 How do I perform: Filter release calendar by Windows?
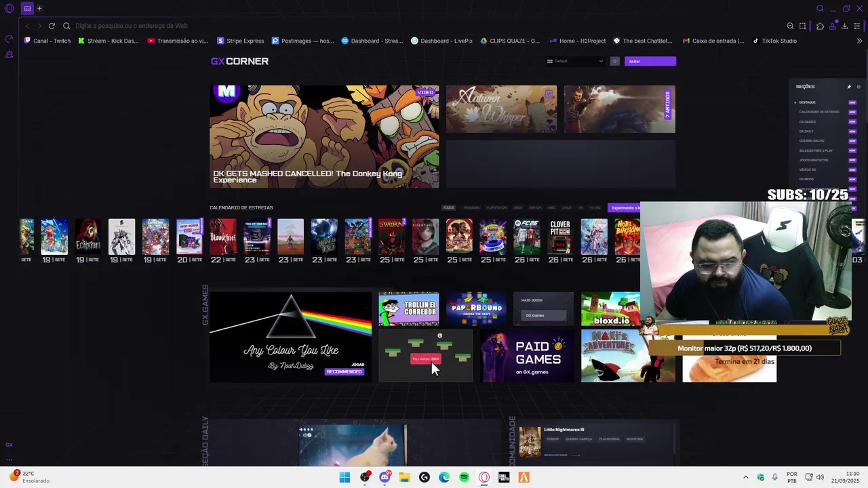click(471, 207)
